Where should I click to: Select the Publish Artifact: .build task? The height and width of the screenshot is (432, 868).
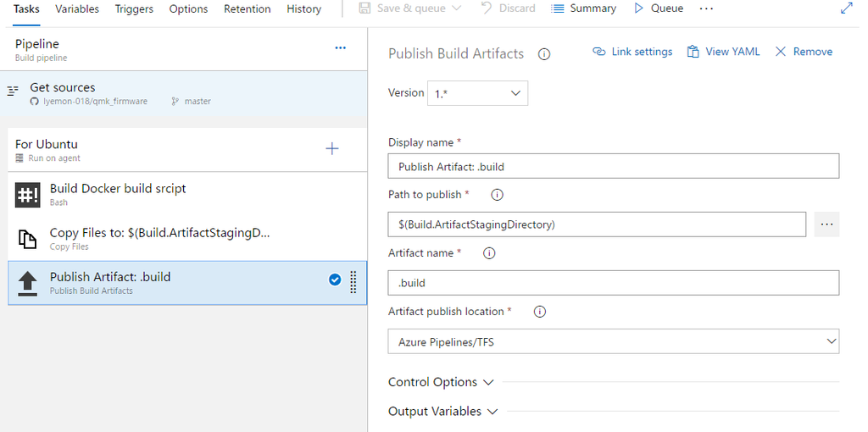187,283
